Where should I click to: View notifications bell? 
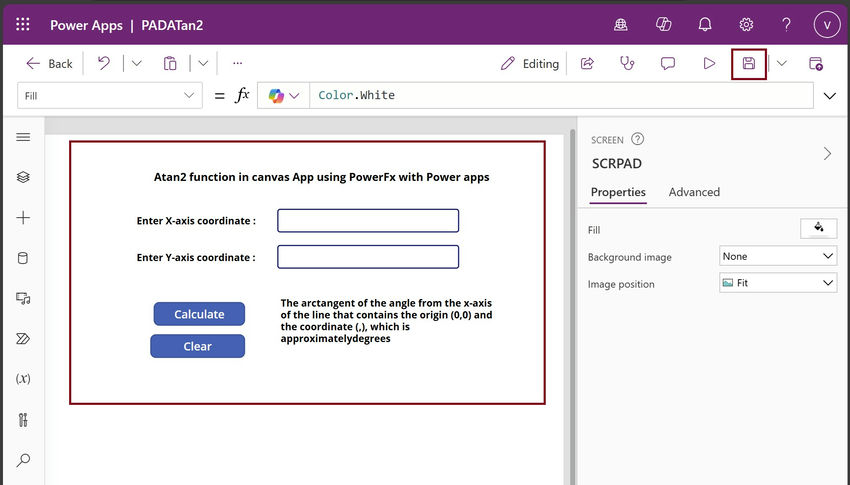click(705, 24)
